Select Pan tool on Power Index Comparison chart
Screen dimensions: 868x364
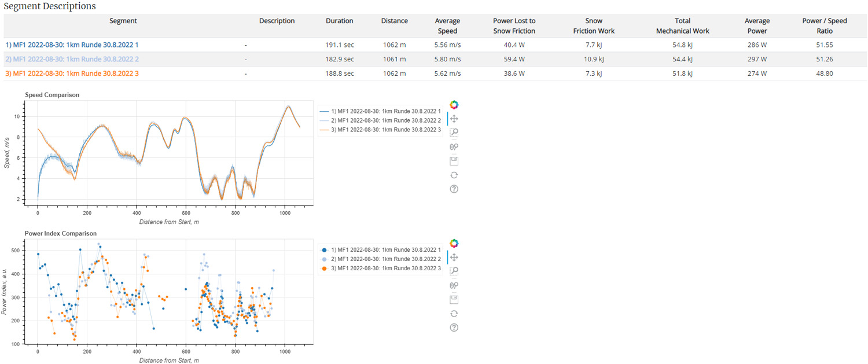[454, 257]
